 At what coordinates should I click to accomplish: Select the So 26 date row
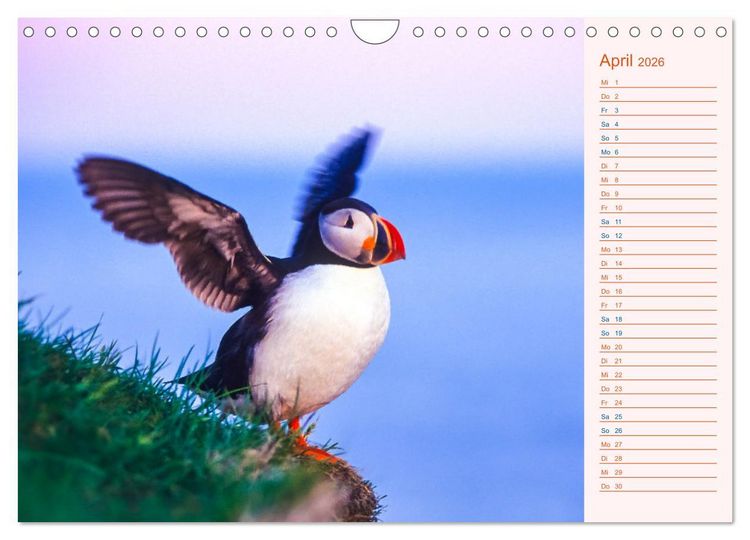coord(658,430)
